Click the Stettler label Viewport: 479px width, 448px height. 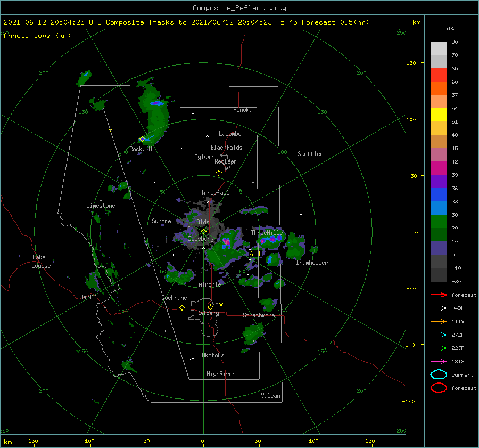tap(310, 154)
